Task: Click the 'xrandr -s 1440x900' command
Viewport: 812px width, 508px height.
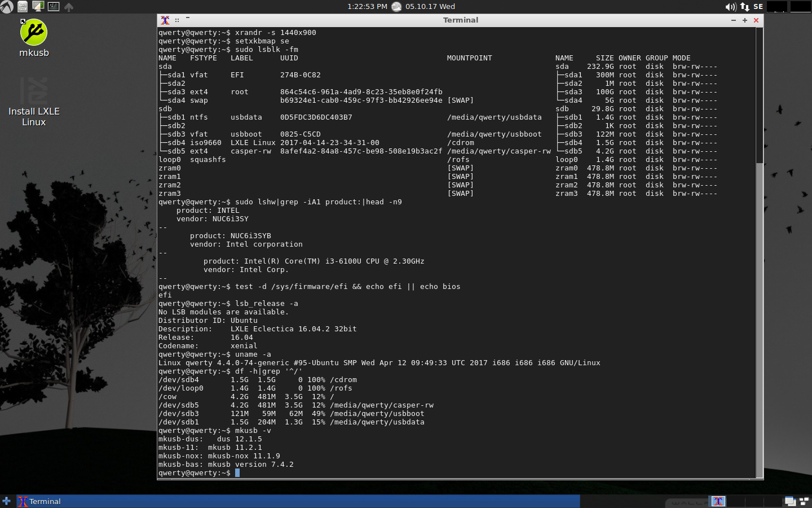Action: (276, 33)
